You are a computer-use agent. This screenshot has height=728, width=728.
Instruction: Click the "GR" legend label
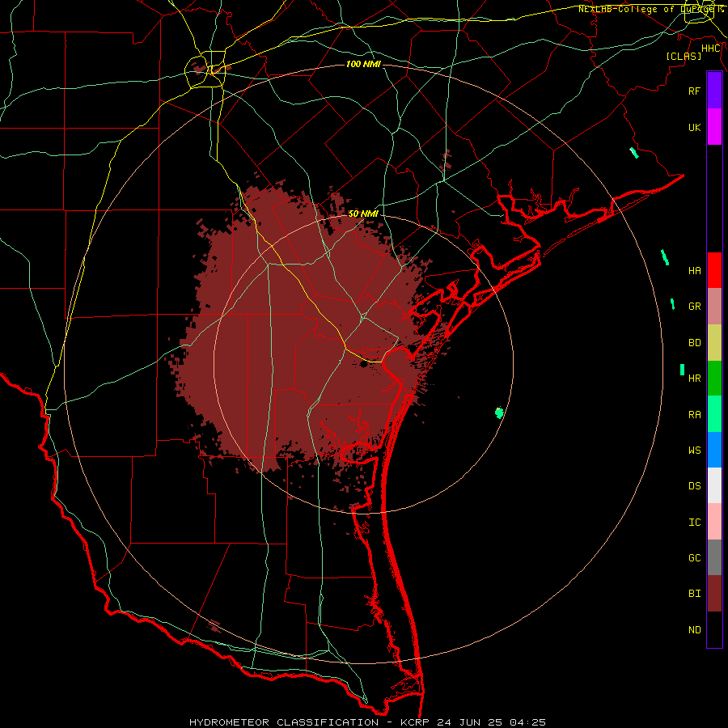pyautogui.click(x=694, y=307)
